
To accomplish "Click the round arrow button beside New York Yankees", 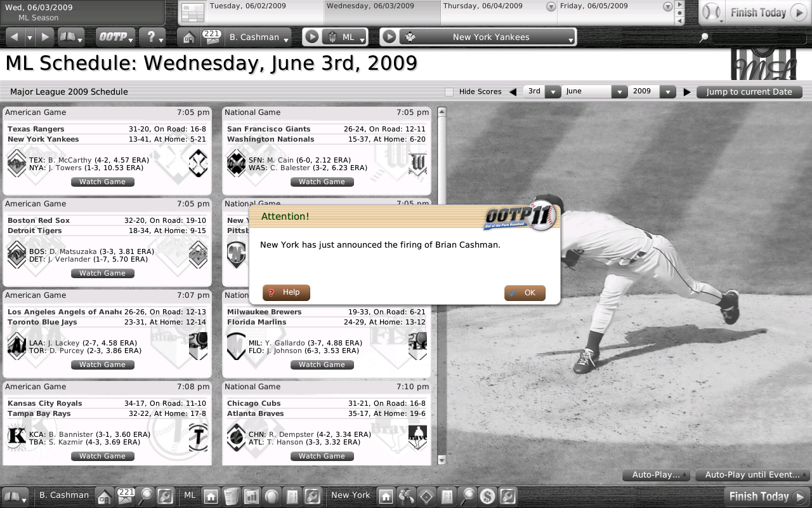I will click(390, 37).
